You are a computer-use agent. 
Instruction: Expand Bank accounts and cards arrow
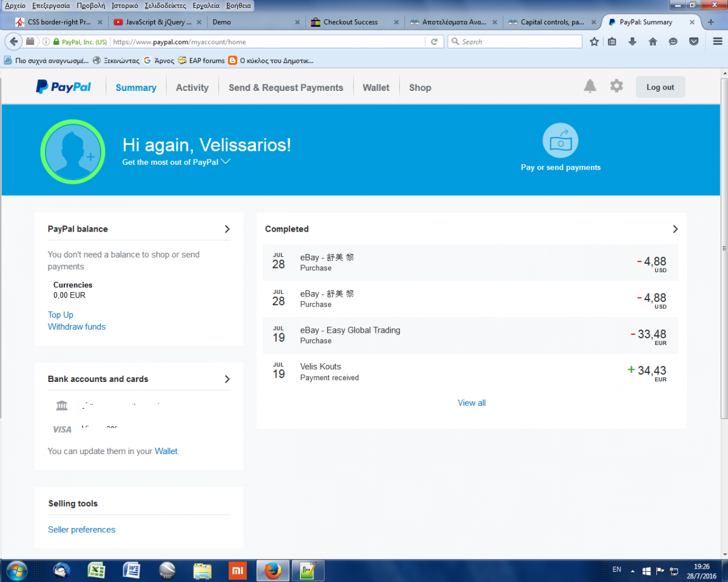tap(227, 379)
